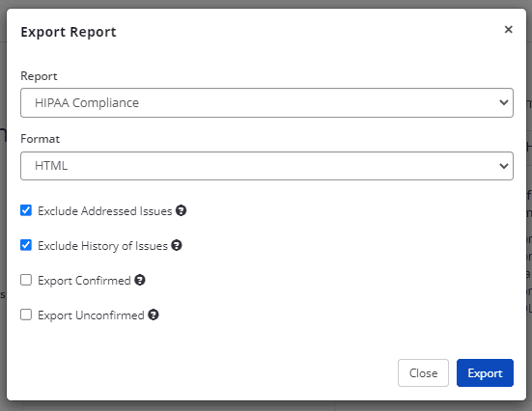Click help icon beside Exclude Addressed Issues

point(181,210)
